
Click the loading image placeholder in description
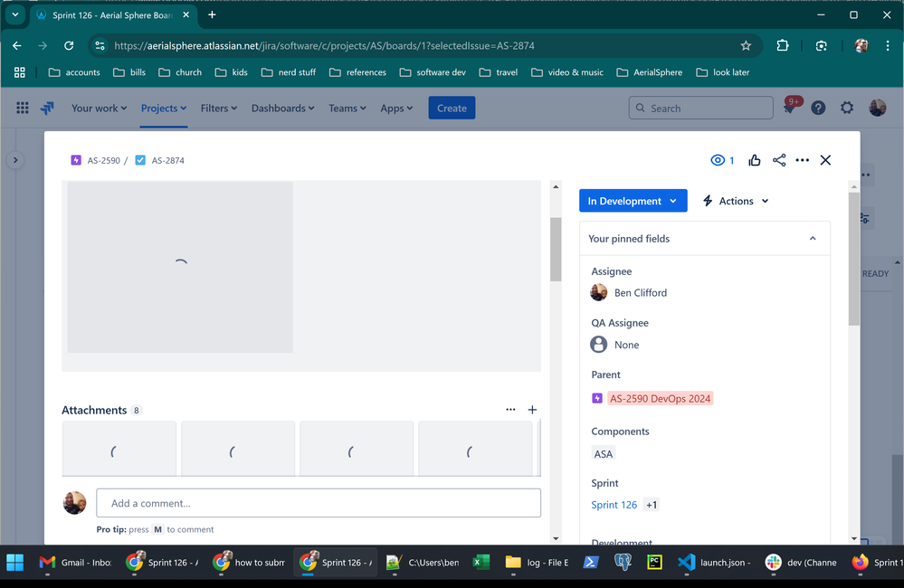coord(180,268)
